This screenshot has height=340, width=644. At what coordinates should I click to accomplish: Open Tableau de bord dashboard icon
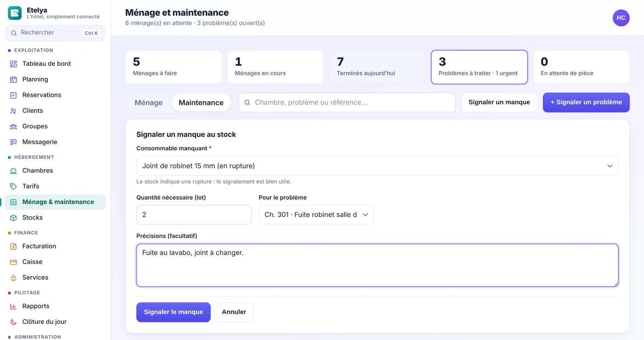point(13,64)
